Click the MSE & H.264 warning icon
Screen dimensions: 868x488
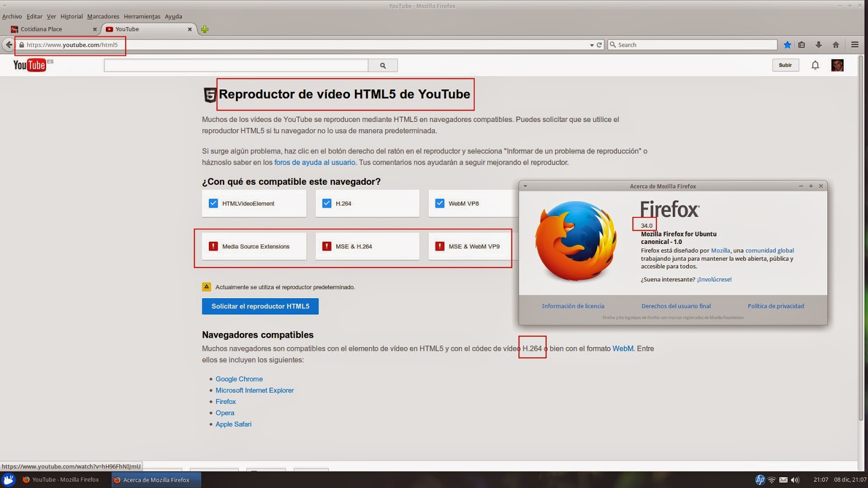(327, 246)
